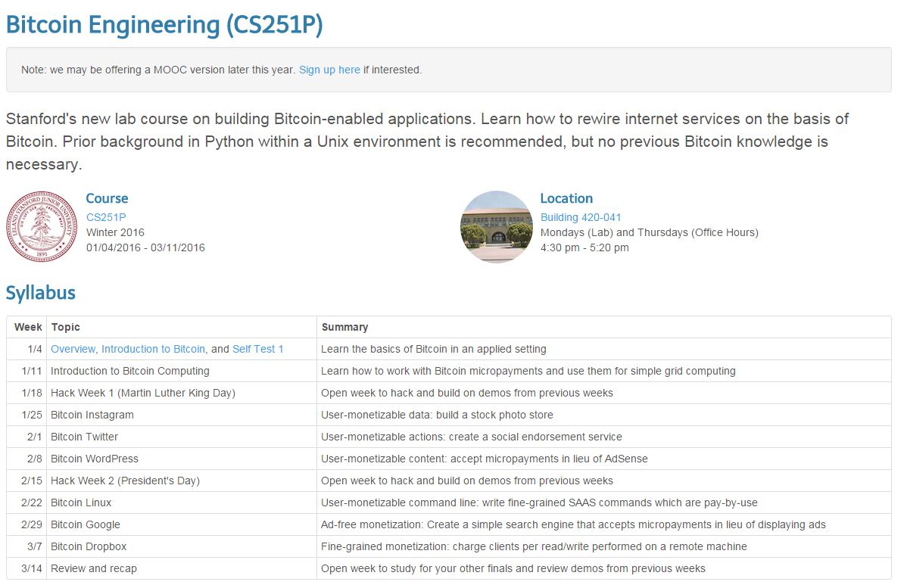Select the Bitcoin Instagram topic row

[92, 415]
